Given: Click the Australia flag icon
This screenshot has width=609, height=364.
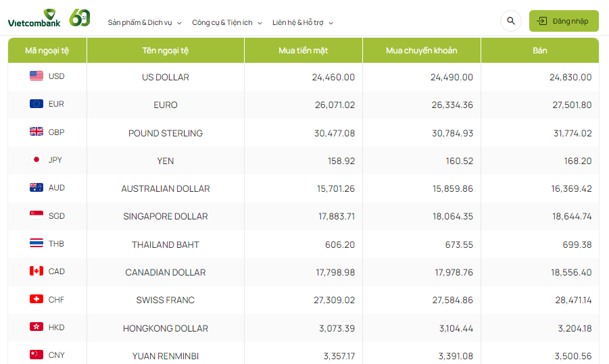Looking at the screenshot, I should [36, 188].
